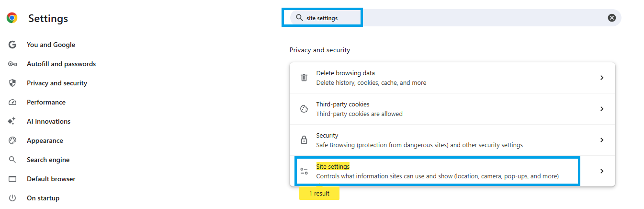Image resolution: width=644 pixels, height=209 pixels.
Task: Open the Search engine menu item
Action: click(48, 160)
